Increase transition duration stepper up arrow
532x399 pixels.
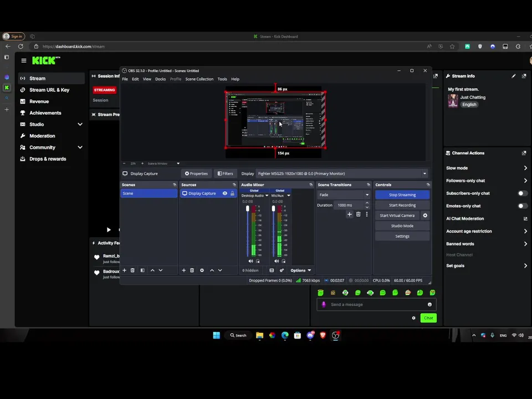tap(367, 203)
